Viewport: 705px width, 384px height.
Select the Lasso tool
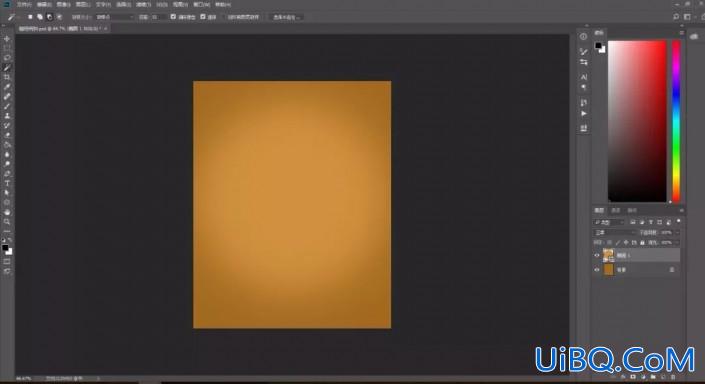coord(7,58)
